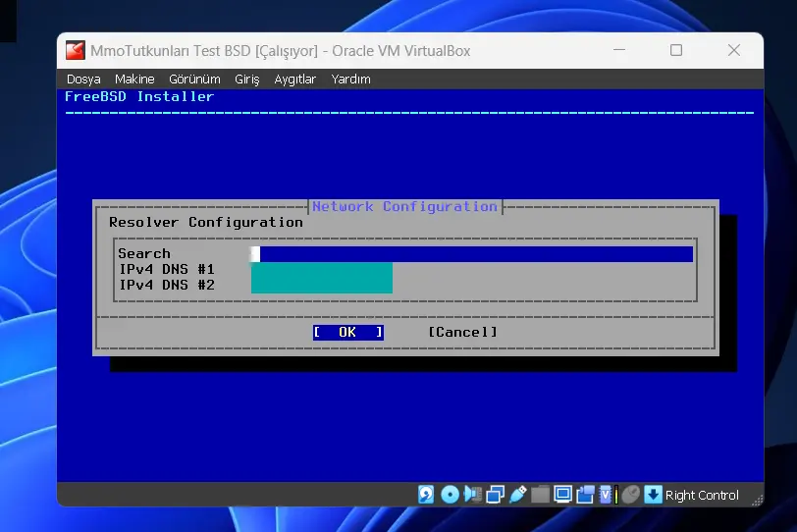Click the IPv4 DNS #2 label
Viewport: 797px width, 532px height.
click(x=167, y=285)
